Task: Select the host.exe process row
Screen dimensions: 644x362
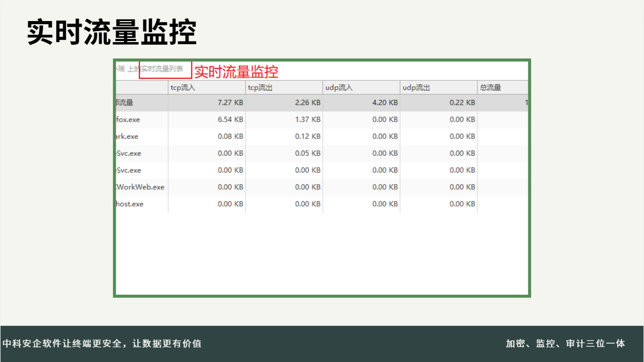Action: click(x=130, y=204)
